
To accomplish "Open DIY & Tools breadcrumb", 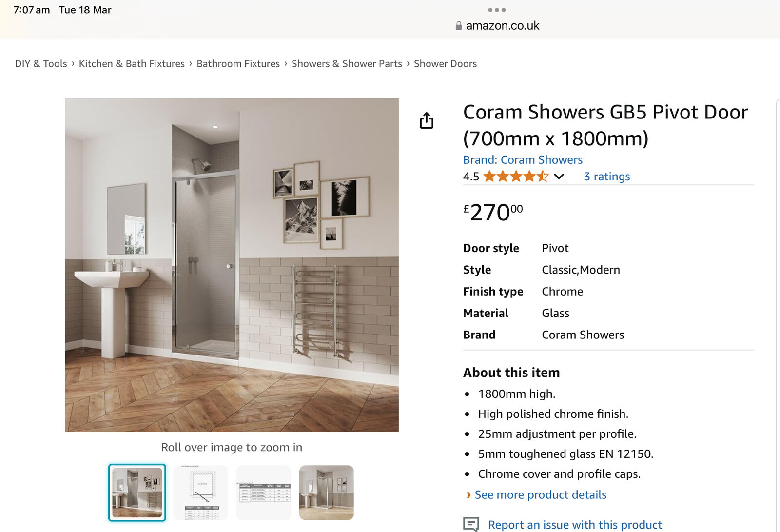I will 41,64.
